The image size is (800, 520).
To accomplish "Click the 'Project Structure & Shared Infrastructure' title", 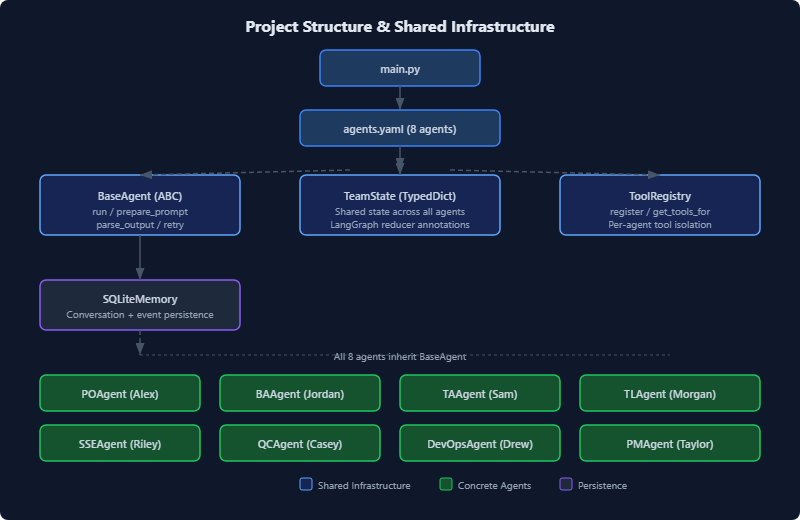I will 399,27.
